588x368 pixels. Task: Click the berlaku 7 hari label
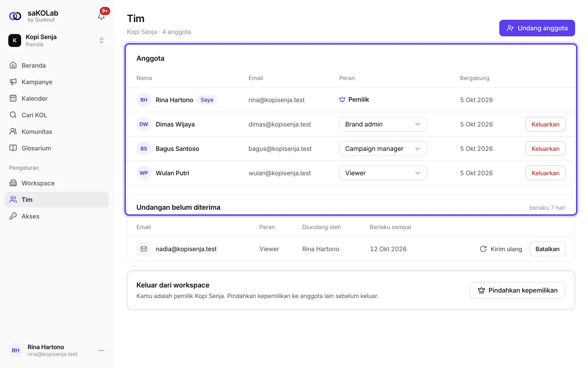tap(548, 207)
